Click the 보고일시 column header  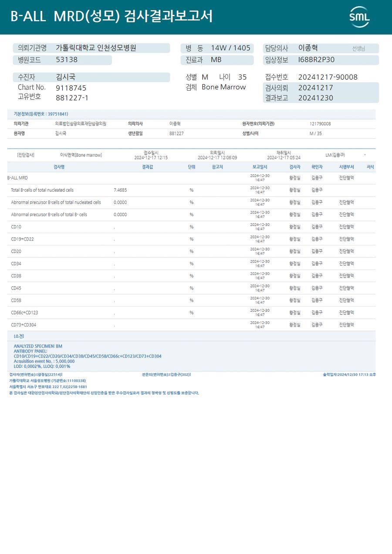260,167
